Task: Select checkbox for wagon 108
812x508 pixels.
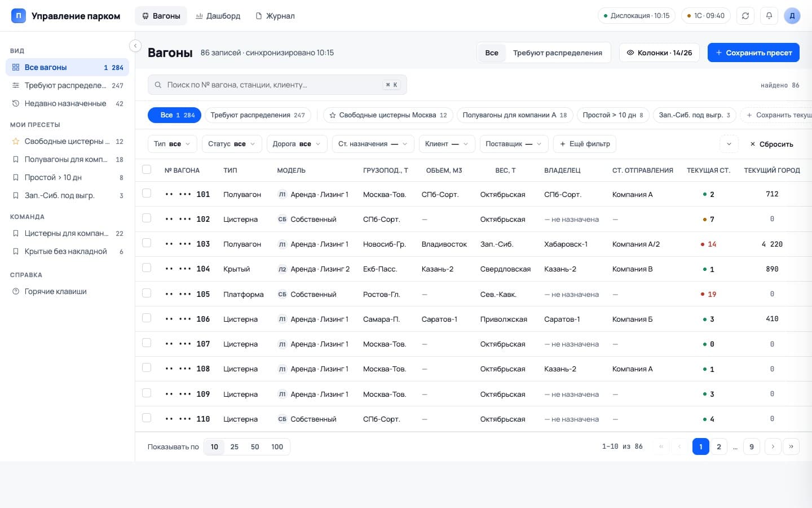Action: pyautogui.click(x=147, y=367)
